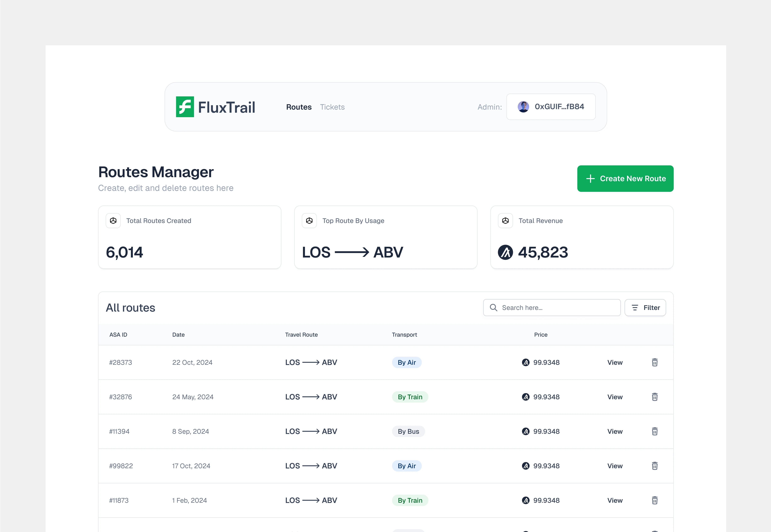Click the Total Revenue cube icon
Screen dimensions: 771x532
click(x=505, y=221)
